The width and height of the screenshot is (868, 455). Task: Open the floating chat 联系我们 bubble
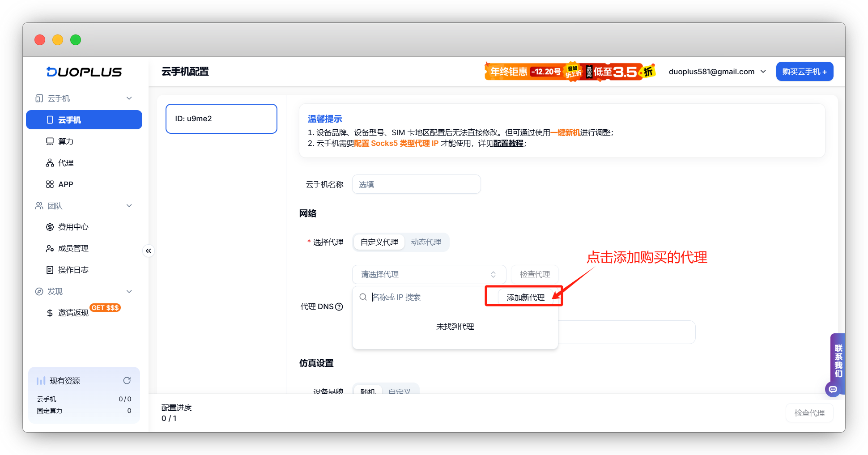tap(833, 389)
